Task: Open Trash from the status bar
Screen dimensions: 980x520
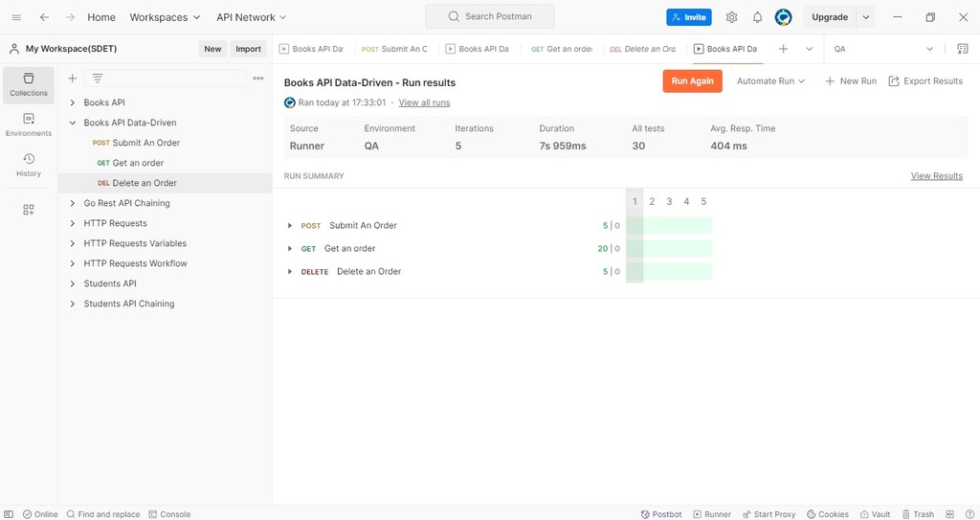Action: (918, 514)
